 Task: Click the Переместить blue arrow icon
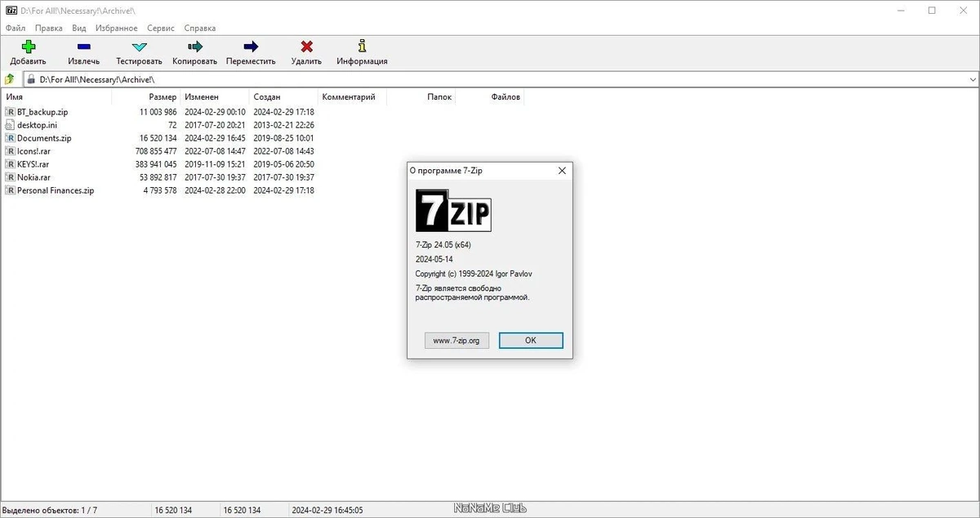coord(251,47)
